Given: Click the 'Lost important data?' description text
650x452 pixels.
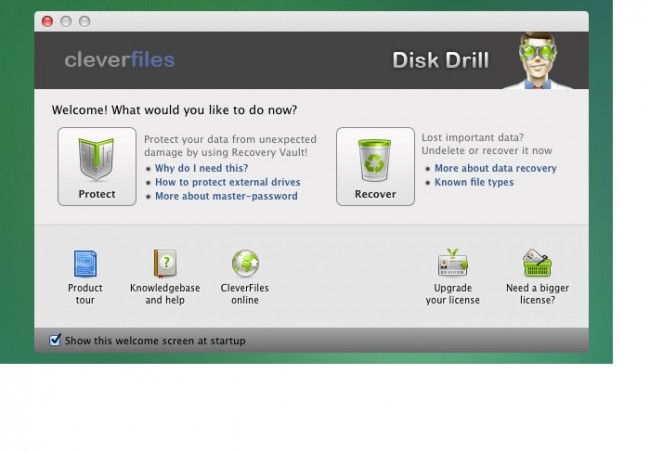Looking at the screenshot, I should click(473, 138).
